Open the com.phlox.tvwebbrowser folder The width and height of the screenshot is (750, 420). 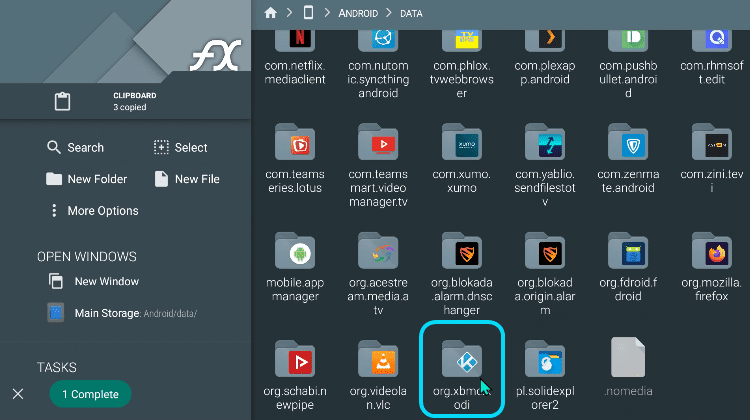tap(462, 64)
